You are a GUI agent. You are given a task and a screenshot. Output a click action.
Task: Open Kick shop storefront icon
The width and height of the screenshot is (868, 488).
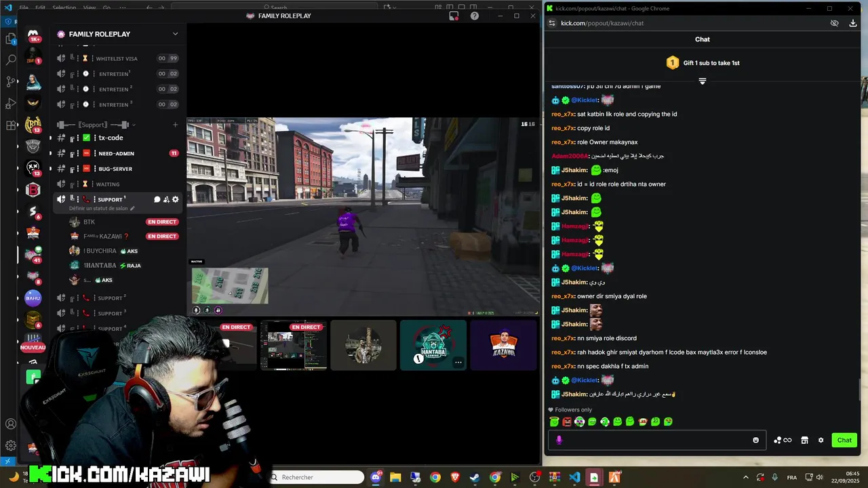click(x=804, y=440)
